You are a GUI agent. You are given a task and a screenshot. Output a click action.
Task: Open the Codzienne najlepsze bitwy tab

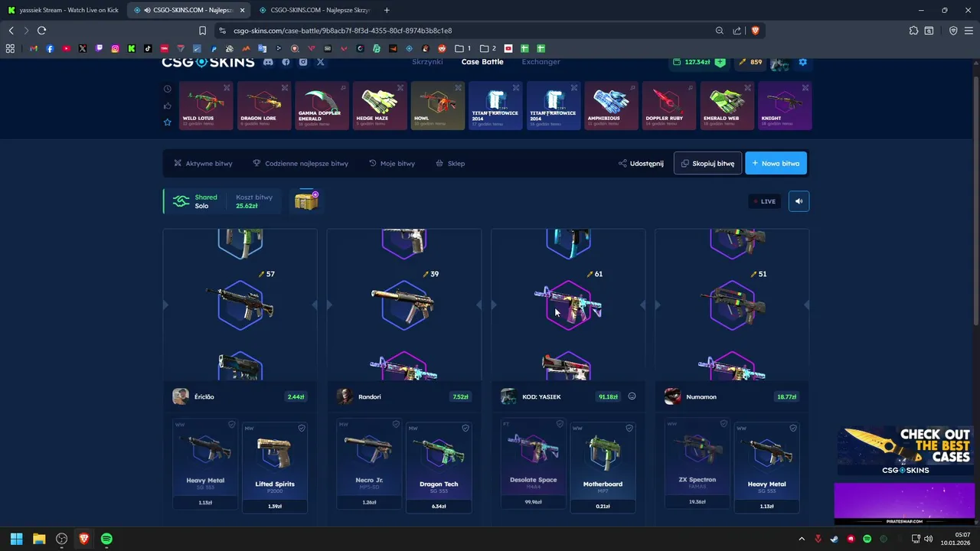[x=301, y=163]
